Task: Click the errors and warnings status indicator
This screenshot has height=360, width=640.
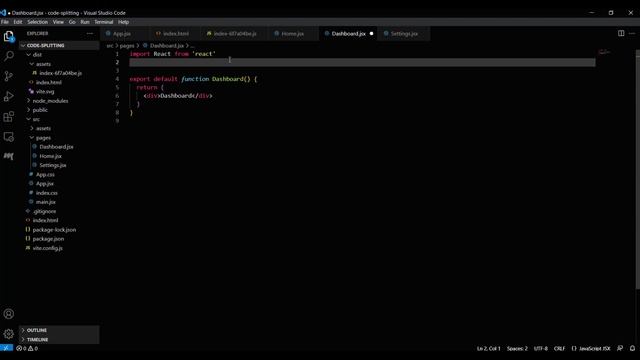Action: coord(27,348)
